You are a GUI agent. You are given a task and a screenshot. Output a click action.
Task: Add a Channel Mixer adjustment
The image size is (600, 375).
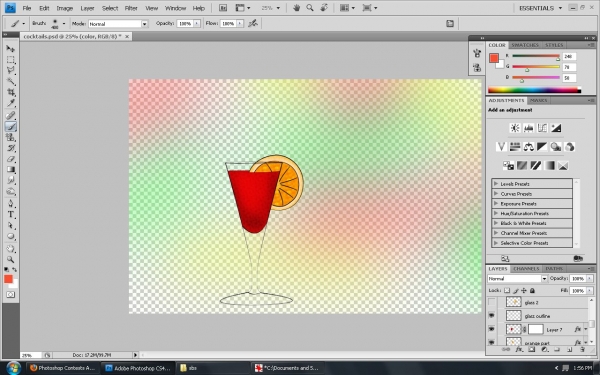coord(569,147)
